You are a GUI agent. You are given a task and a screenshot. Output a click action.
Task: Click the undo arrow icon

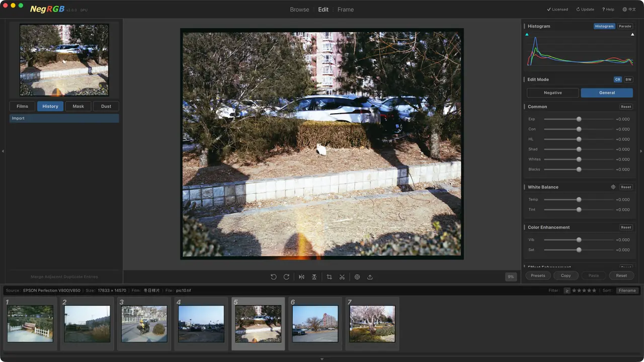tap(273, 277)
